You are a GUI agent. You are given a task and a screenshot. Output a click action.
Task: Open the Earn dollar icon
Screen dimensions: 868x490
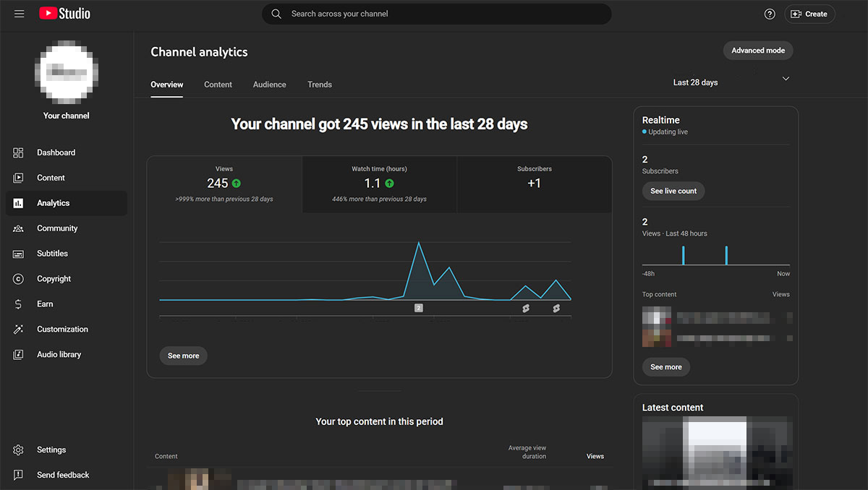[x=19, y=304]
